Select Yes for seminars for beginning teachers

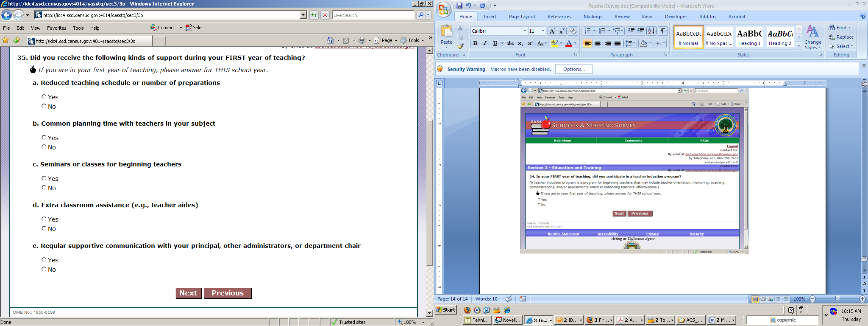pyautogui.click(x=44, y=178)
